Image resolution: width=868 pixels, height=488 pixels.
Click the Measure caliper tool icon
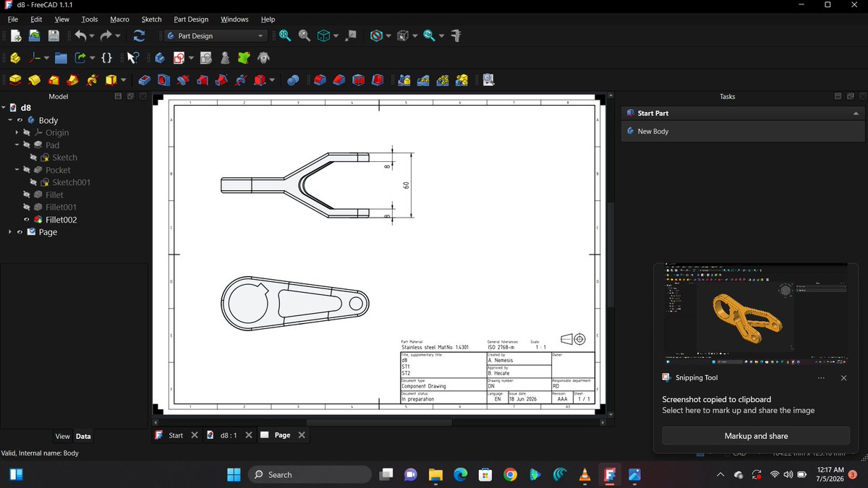(456, 35)
